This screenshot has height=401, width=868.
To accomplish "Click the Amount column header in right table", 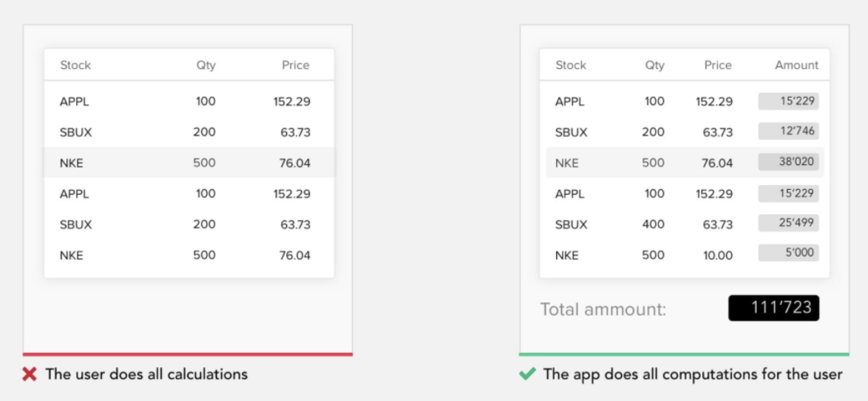I will coord(797,65).
